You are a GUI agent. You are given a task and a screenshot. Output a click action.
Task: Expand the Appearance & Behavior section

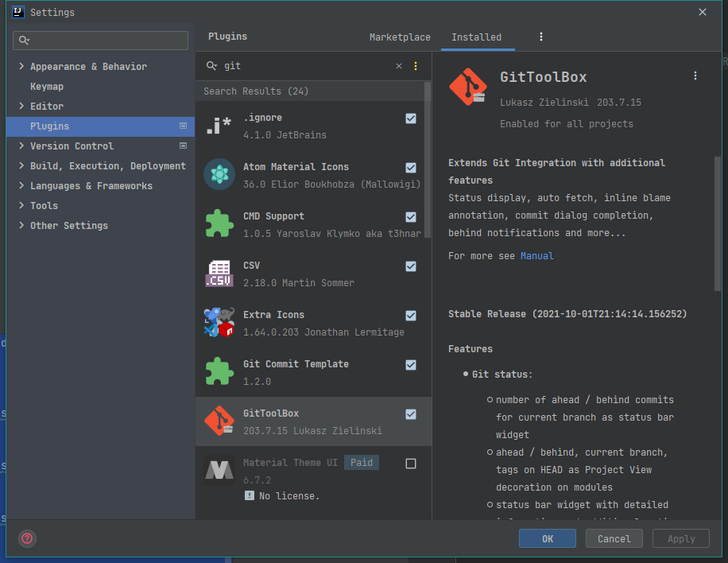point(21,67)
